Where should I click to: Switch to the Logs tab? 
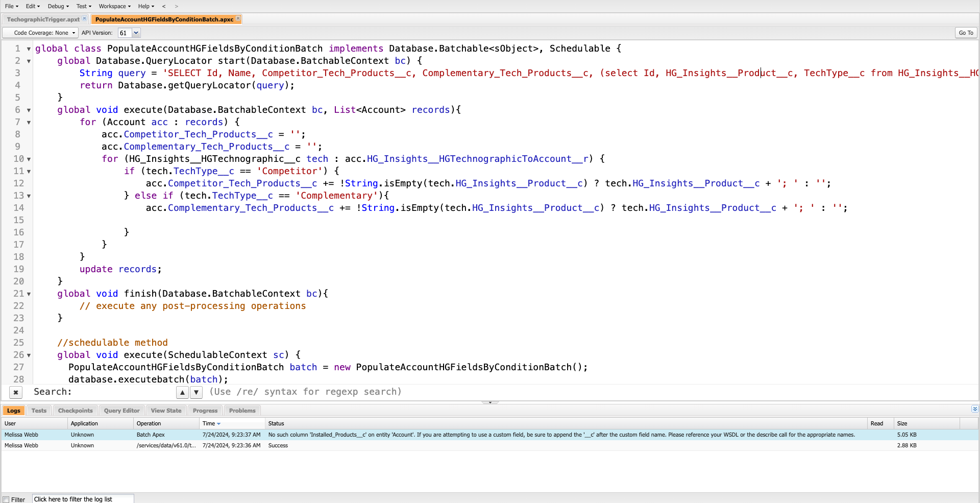click(14, 411)
